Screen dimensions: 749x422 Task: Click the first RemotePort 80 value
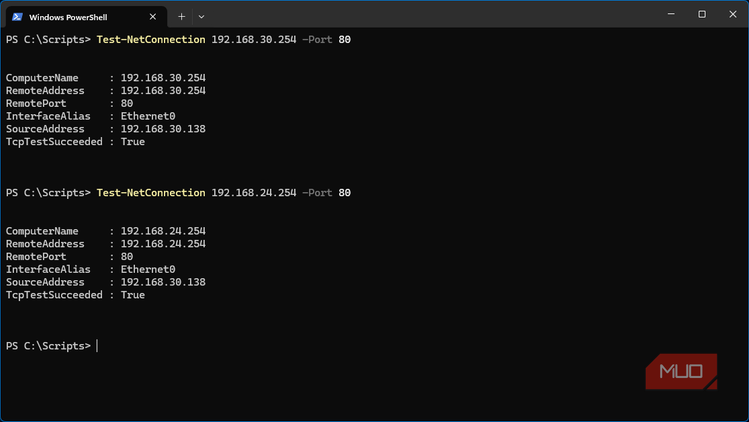click(x=127, y=103)
